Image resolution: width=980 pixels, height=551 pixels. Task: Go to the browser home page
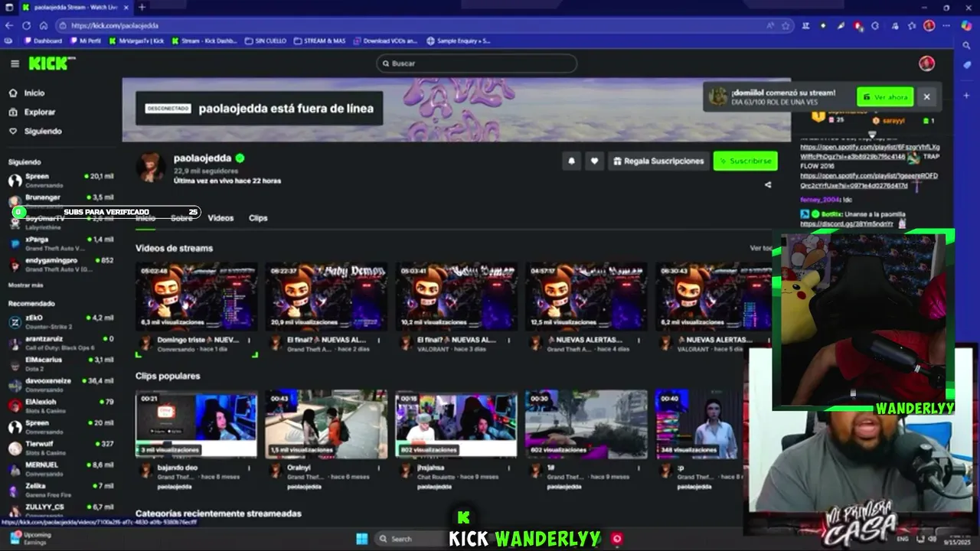44,25
